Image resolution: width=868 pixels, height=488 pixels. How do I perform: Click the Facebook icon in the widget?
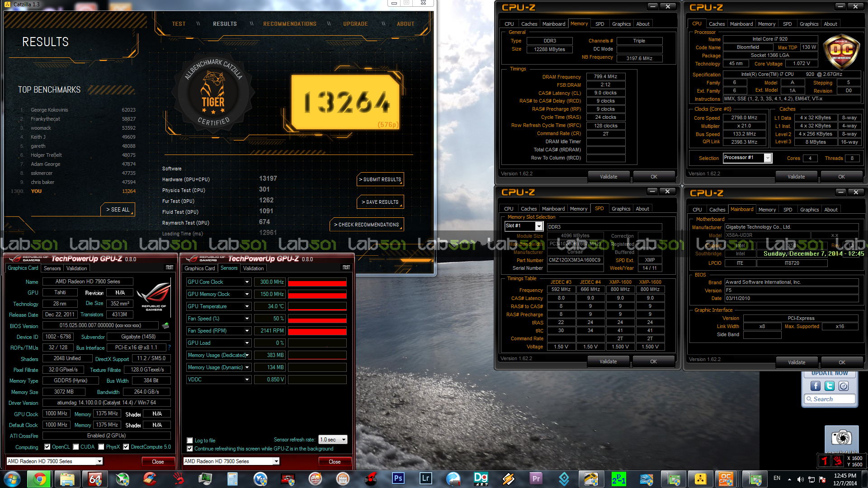point(815,385)
